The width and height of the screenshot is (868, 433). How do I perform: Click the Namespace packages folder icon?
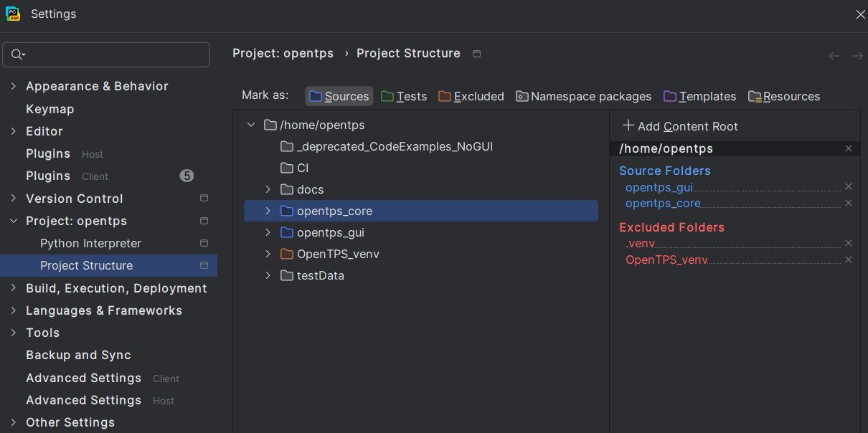point(522,96)
